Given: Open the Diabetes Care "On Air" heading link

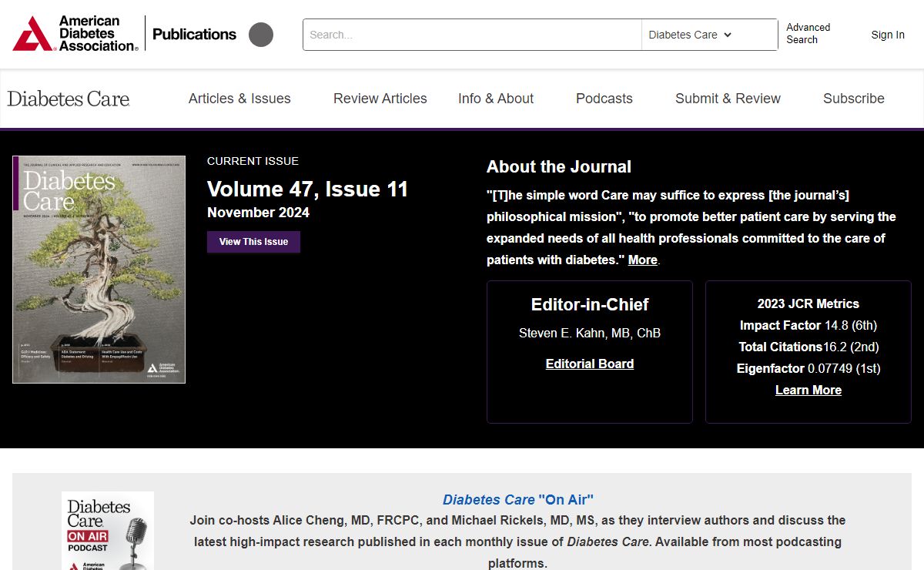Looking at the screenshot, I should point(518,500).
